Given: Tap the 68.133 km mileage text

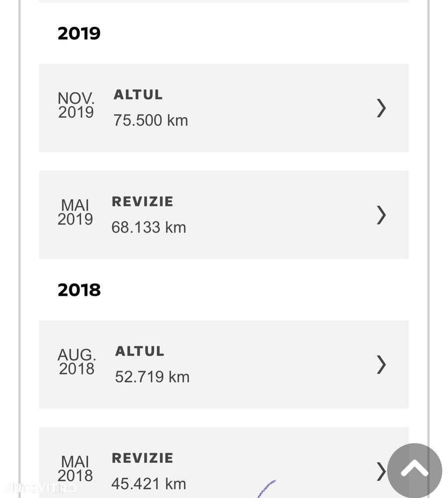Looking at the screenshot, I should 148,228.
